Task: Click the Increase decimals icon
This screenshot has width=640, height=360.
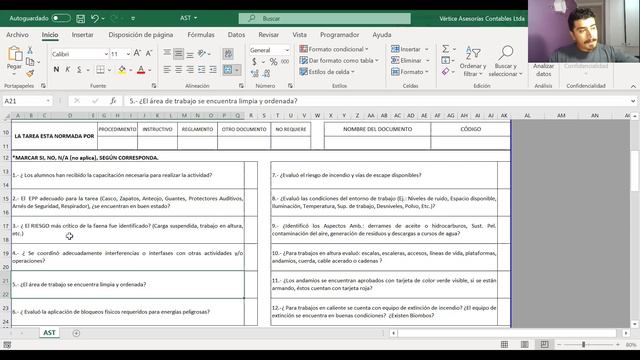Action: [255, 74]
